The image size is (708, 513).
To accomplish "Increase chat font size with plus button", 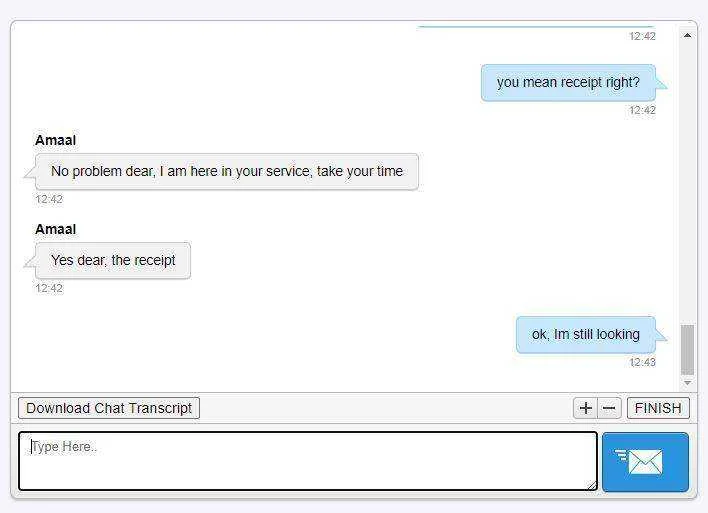I will pyautogui.click(x=586, y=408).
